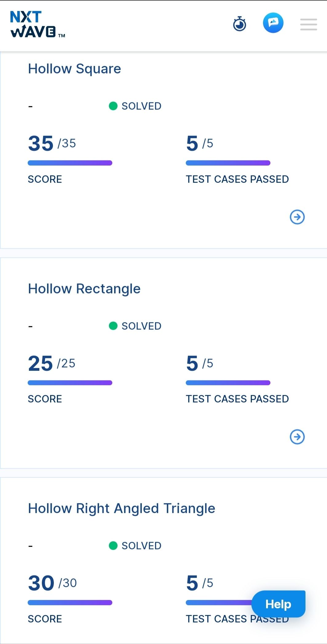This screenshot has width=327, height=644.
Task: Click Hollow Rectangle green solved dot
Action: [x=113, y=326]
